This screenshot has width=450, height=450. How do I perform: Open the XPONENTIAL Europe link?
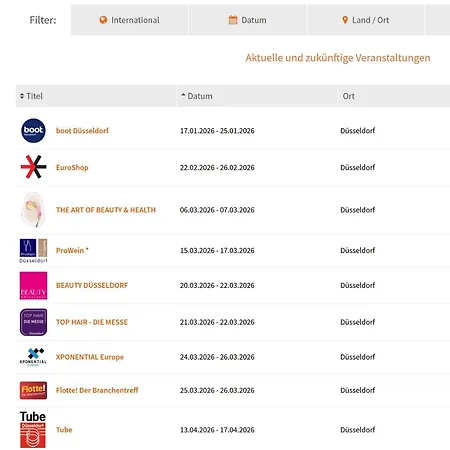pos(90,357)
